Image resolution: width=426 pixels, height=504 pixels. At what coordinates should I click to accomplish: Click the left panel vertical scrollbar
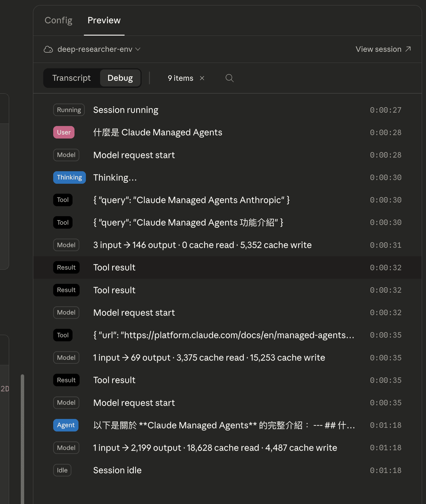22,438
